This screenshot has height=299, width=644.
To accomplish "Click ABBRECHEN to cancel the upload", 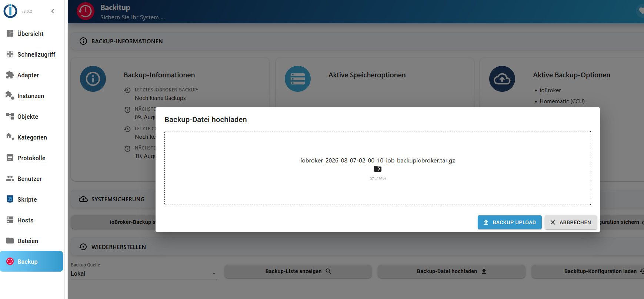I will point(571,222).
